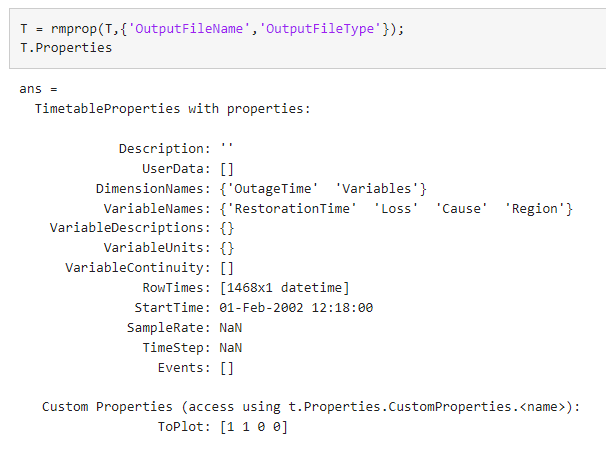Click the rmprop function name in code

(x=73, y=29)
